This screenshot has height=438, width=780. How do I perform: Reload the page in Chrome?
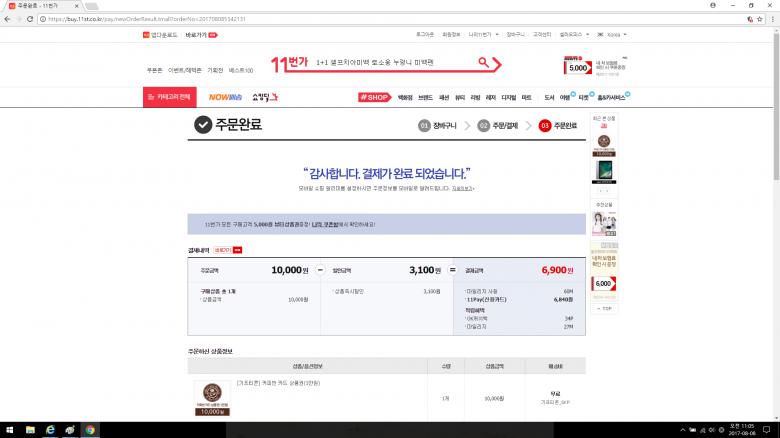29,18
